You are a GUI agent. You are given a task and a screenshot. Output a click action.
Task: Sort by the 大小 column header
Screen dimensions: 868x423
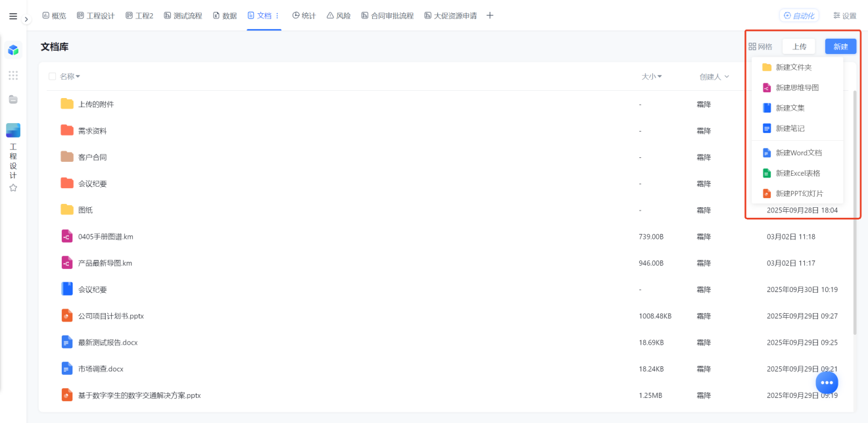coord(652,76)
